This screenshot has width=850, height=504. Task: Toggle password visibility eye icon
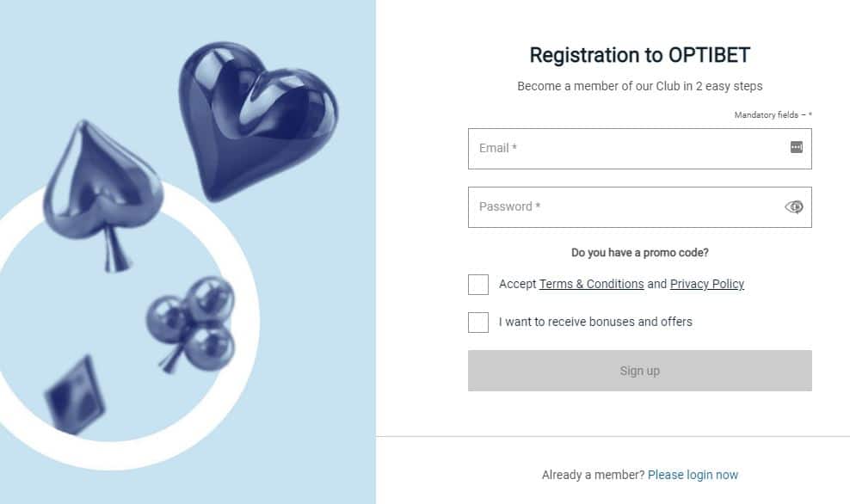click(794, 206)
